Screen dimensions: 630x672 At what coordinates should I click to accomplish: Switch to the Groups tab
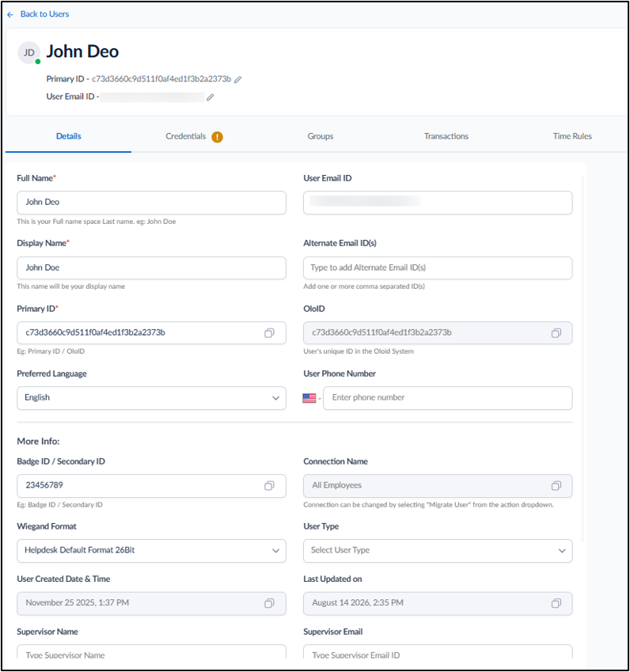[320, 136]
